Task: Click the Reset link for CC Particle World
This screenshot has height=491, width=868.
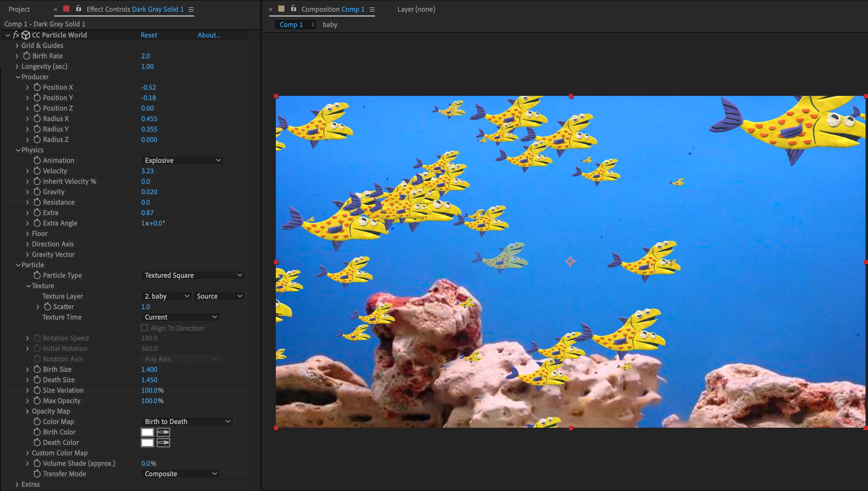Action: click(149, 35)
